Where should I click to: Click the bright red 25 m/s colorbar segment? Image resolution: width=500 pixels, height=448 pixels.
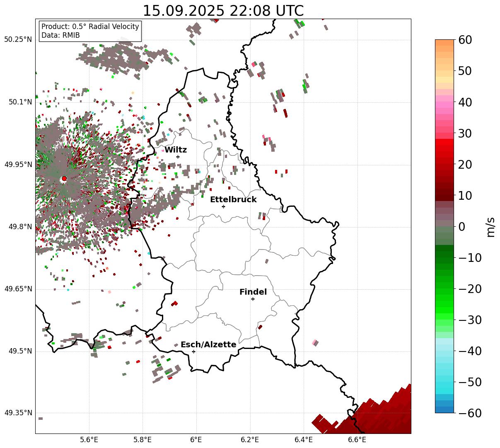click(444, 148)
